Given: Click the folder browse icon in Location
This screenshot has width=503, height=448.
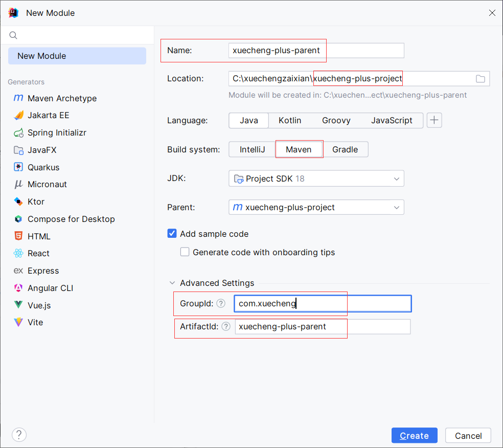Looking at the screenshot, I should 480,79.
